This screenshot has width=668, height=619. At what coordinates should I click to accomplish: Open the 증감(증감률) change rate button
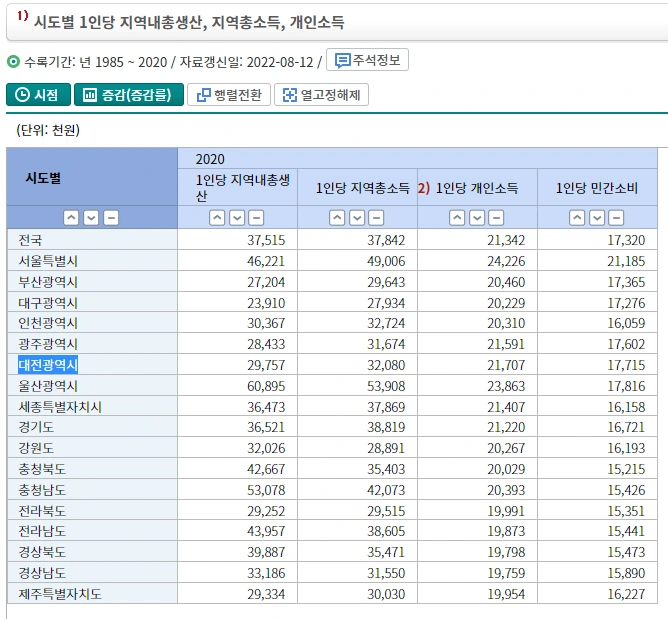(x=129, y=95)
